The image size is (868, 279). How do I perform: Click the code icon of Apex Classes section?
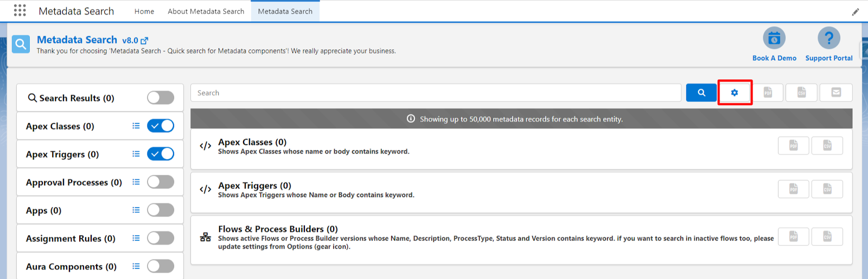point(205,146)
